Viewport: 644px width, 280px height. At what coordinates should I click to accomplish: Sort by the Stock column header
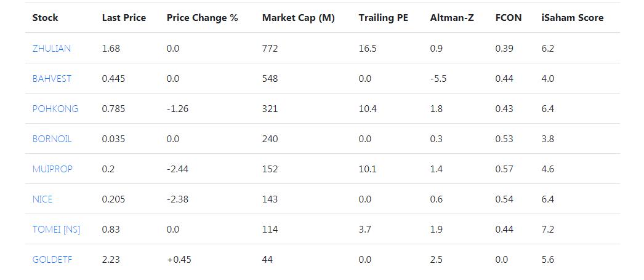(x=45, y=18)
